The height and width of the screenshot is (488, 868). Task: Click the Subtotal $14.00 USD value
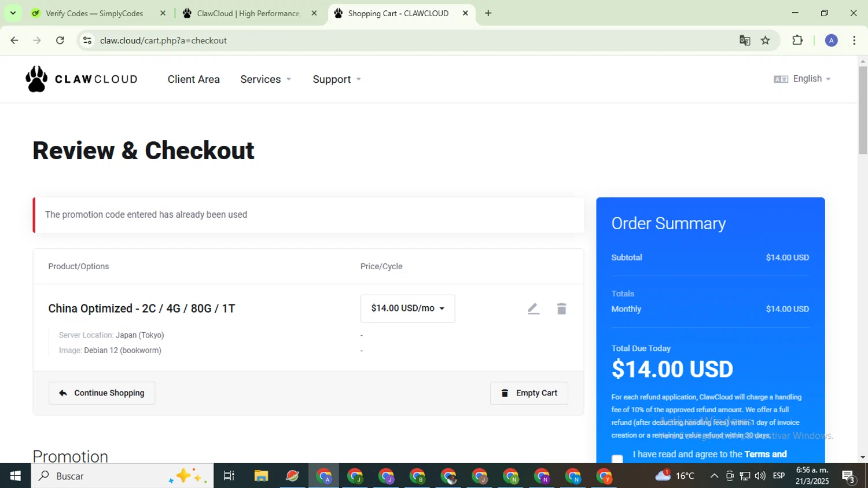pos(788,258)
